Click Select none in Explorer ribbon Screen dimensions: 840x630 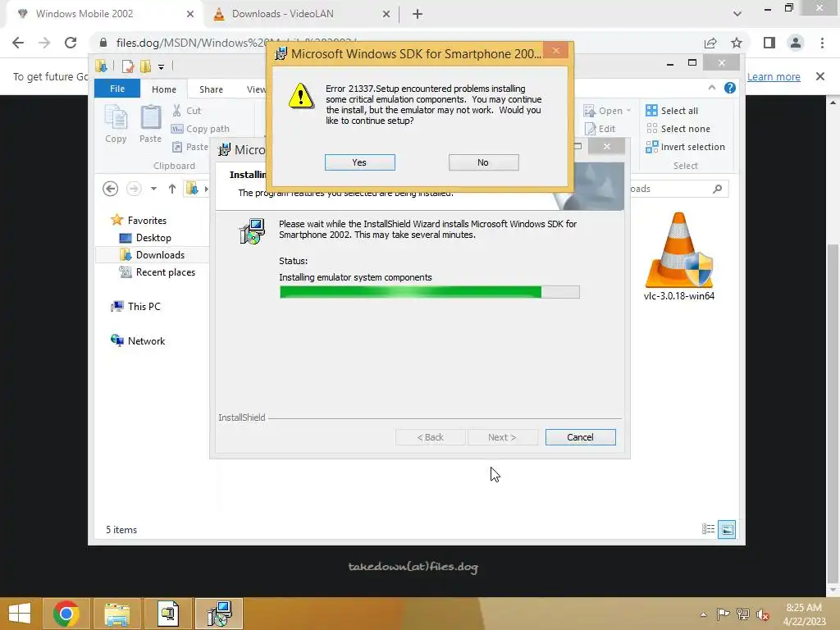(x=678, y=129)
